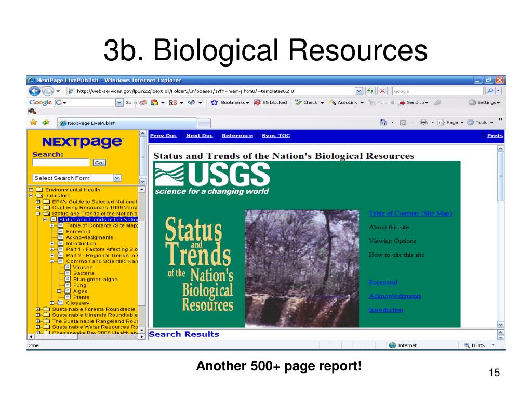Select the Fungi tree item
Screen dimensions: 532x399
click(x=80, y=285)
